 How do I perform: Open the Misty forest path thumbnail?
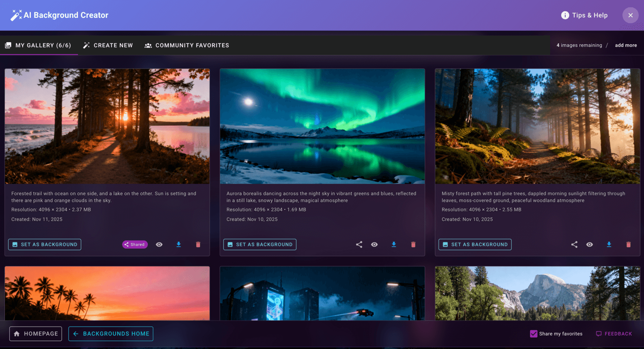point(538,126)
